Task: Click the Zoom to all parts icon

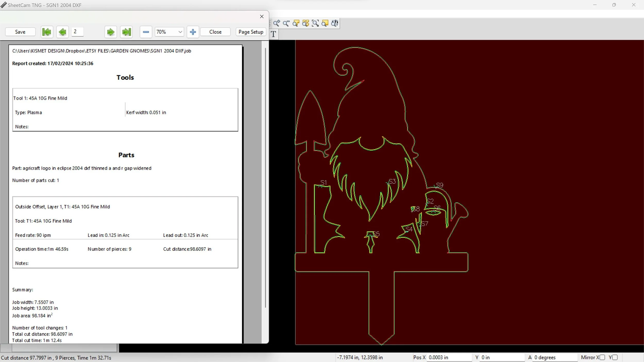Action: pyautogui.click(x=306, y=23)
